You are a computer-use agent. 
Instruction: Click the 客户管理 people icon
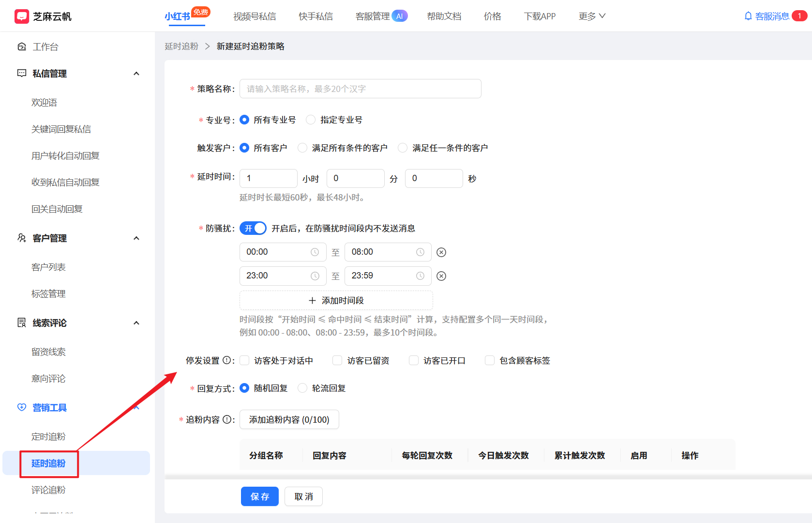tap(22, 238)
